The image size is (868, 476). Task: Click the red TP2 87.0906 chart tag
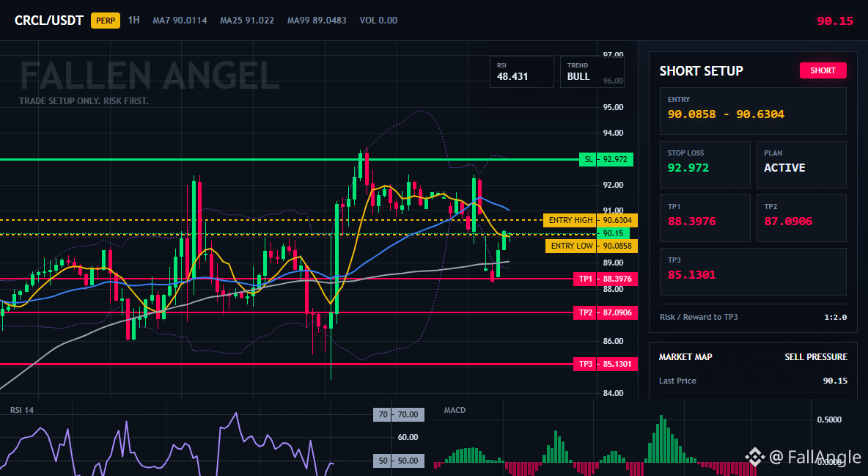tap(606, 312)
